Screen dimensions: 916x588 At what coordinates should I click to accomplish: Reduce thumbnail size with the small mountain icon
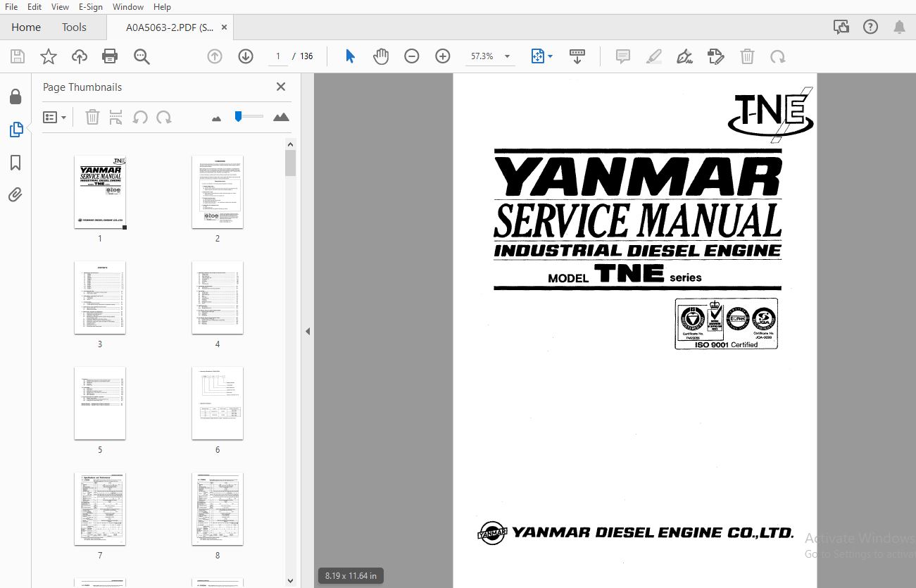(216, 118)
